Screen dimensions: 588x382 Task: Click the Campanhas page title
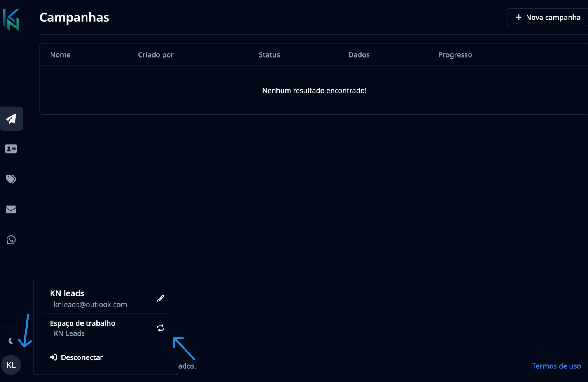click(74, 18)
